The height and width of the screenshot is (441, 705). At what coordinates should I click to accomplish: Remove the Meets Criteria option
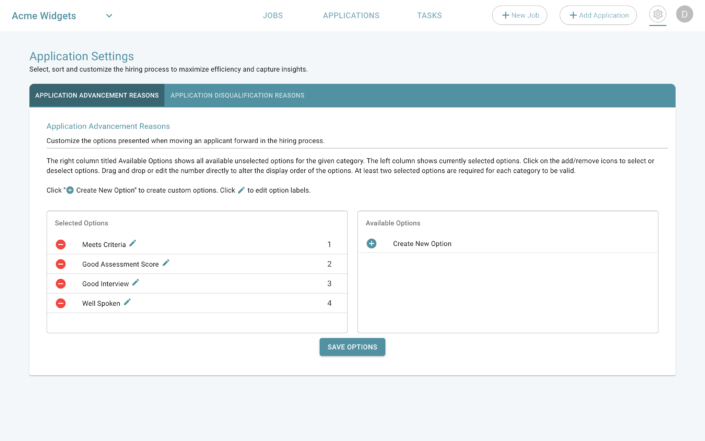[x=60, y=245]
